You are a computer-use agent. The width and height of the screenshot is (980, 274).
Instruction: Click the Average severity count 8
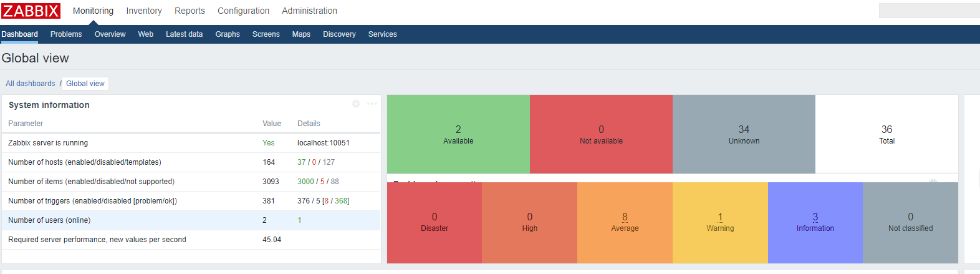click(625, 217)
